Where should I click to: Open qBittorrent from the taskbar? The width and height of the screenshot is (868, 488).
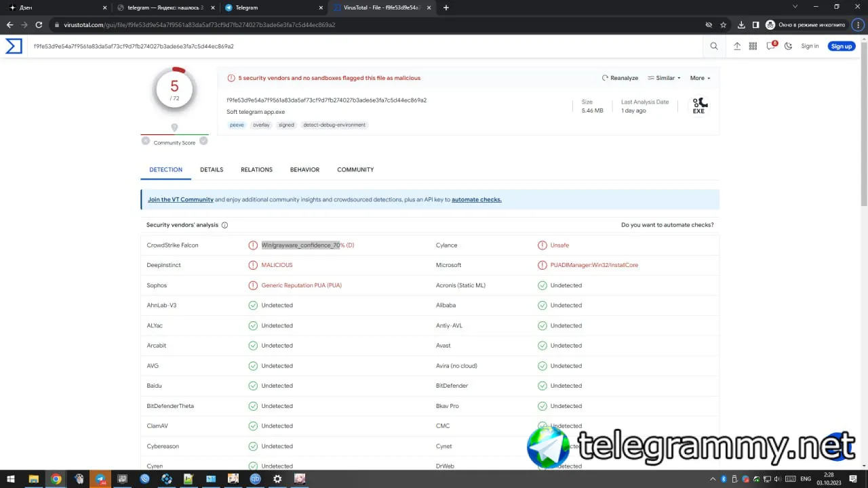[x=255, y=479]
